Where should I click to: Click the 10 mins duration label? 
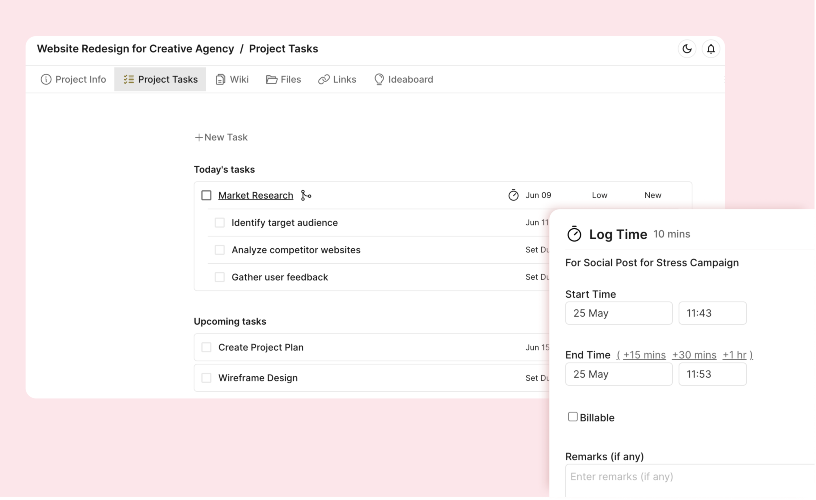[x=672, y=234]
